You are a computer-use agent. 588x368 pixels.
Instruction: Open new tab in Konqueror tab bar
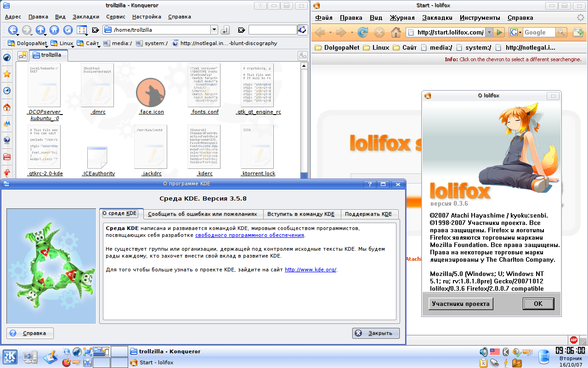pos(22,56)
